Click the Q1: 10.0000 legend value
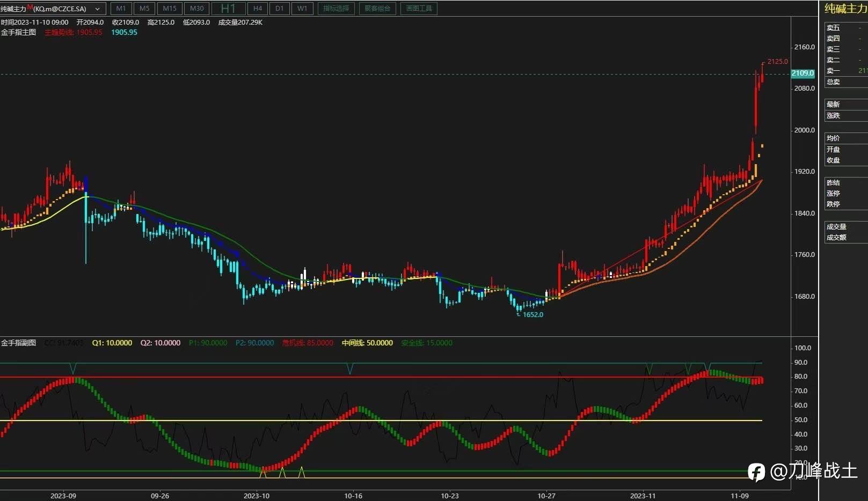 112,343
